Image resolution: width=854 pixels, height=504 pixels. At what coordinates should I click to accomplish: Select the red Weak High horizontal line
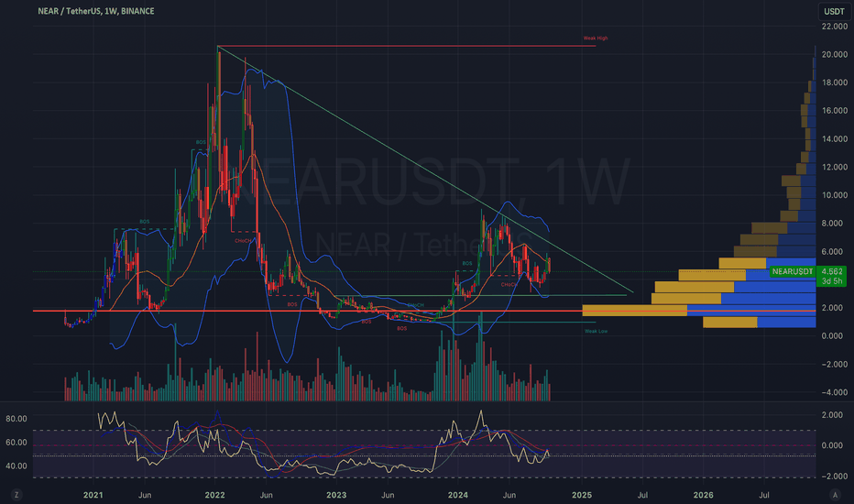tap(406, 46)
